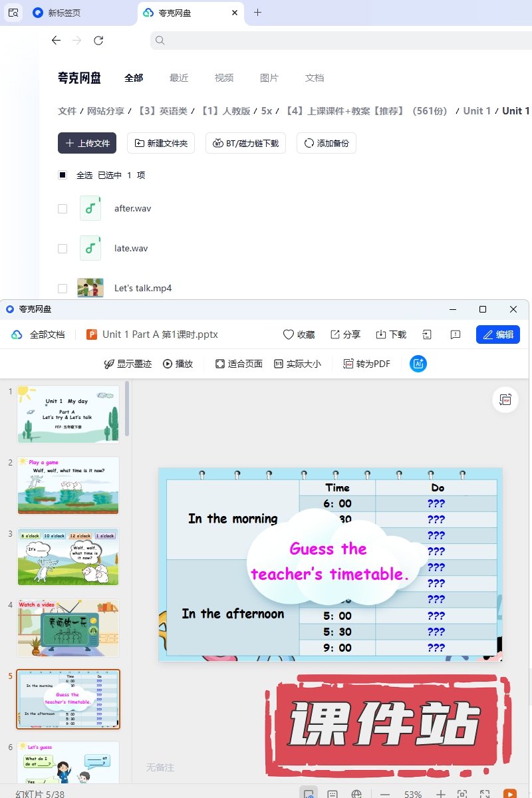This screenshot has height=798, width=532.
Task: Click the blue AI assistant icon
Action: point(418,364)
